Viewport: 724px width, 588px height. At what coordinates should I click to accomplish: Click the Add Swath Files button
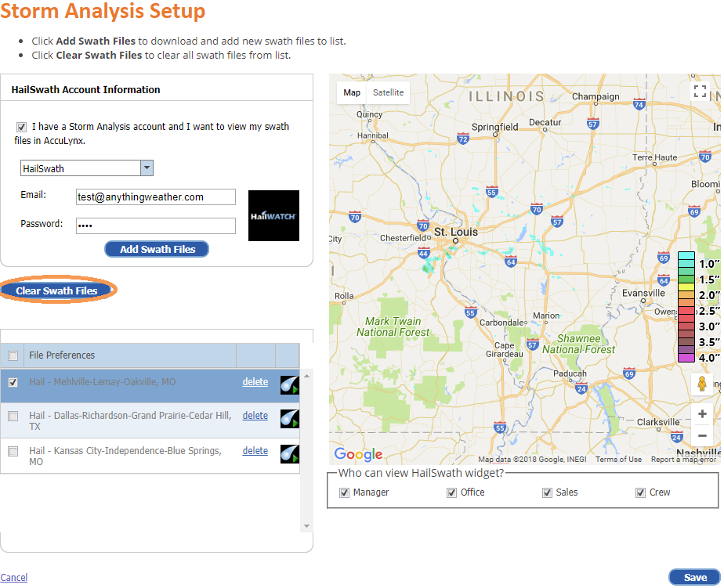coord(157,249)
